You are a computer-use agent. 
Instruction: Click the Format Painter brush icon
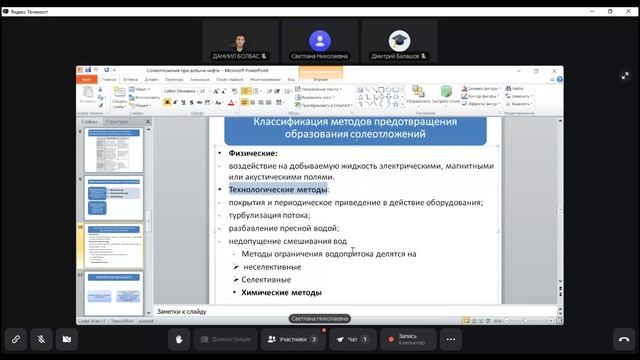click(100, 105)
